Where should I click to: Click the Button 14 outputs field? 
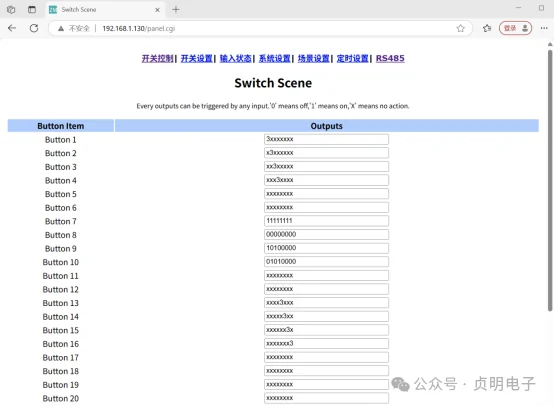pyautogui.click(x=326, y=316)
